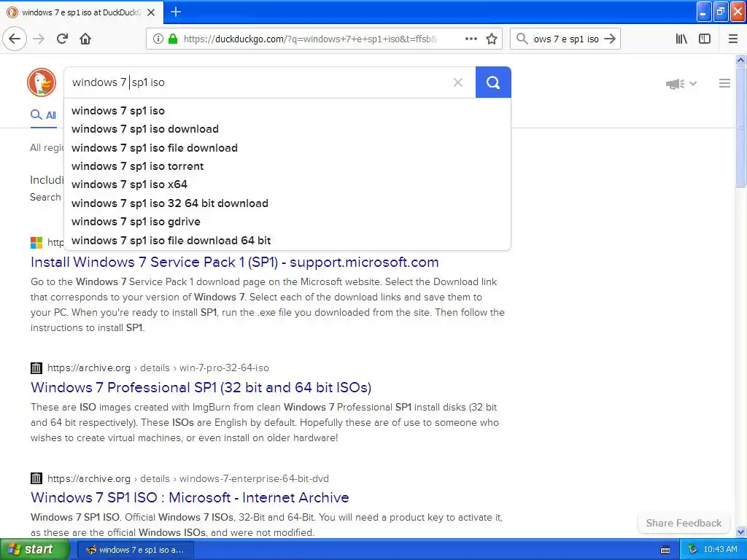The height and width of the screenshot is (560, 747).
Task: Click the Firefox taskbar window button
Action: point(136,550)
